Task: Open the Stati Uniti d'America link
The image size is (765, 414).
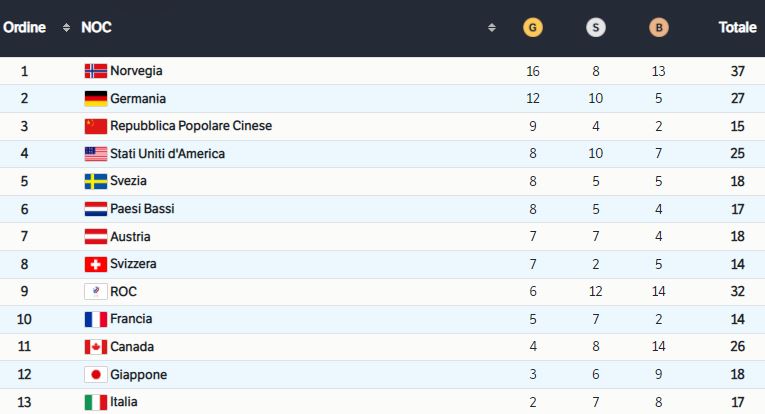Action: (x=167, y=154)
